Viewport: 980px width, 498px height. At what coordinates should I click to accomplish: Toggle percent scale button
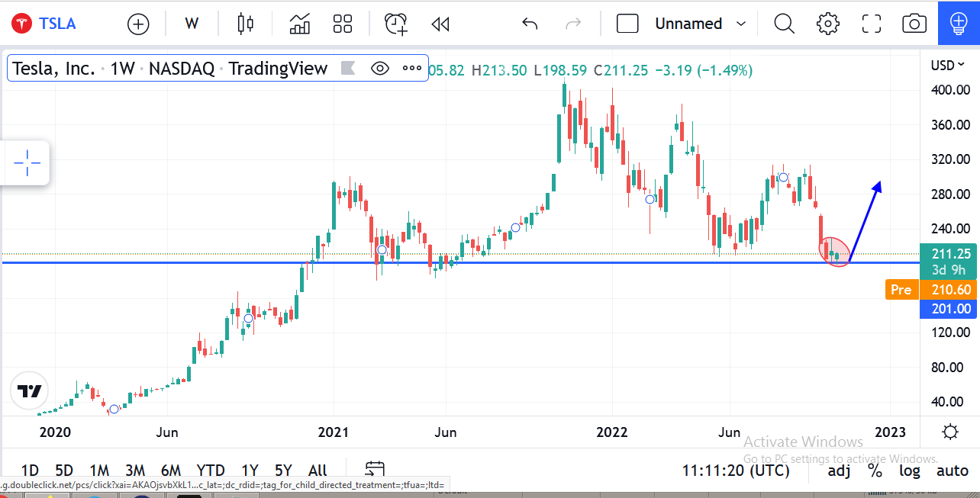point(875,471)
